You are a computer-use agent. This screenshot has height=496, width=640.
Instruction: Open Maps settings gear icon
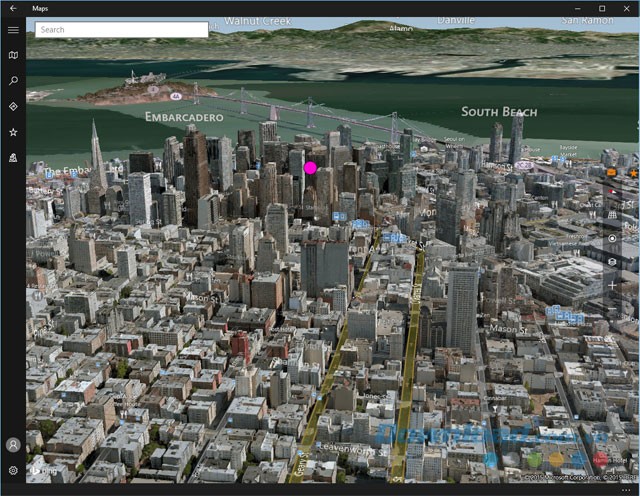(13, 470)
